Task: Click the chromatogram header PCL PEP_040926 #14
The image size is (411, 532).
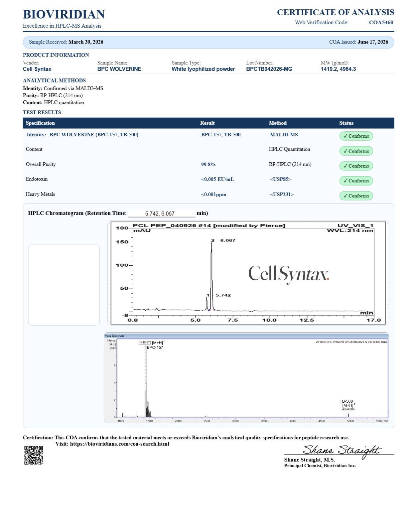Action: (x=209, y=225)
